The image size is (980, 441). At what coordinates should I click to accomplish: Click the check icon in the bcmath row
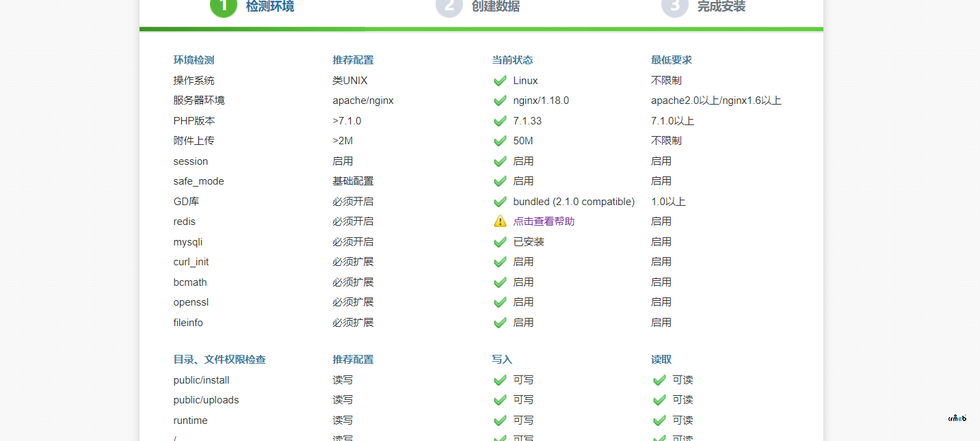click(x=500, y=282)
